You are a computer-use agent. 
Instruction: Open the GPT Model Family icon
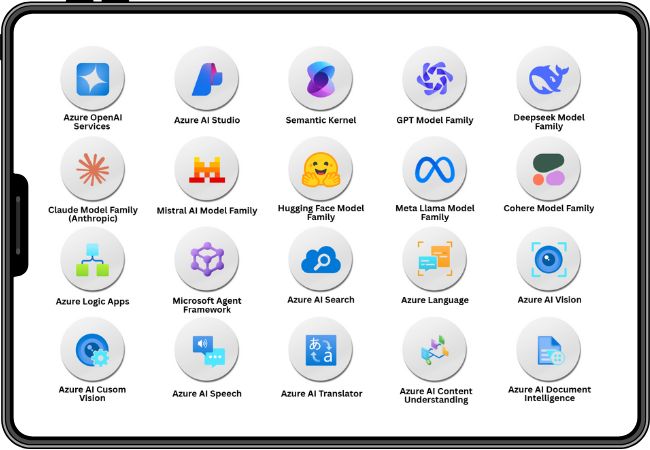434,79
